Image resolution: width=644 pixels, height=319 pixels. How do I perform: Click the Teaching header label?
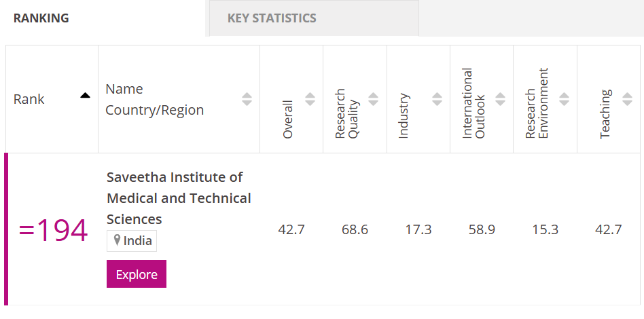605,114
